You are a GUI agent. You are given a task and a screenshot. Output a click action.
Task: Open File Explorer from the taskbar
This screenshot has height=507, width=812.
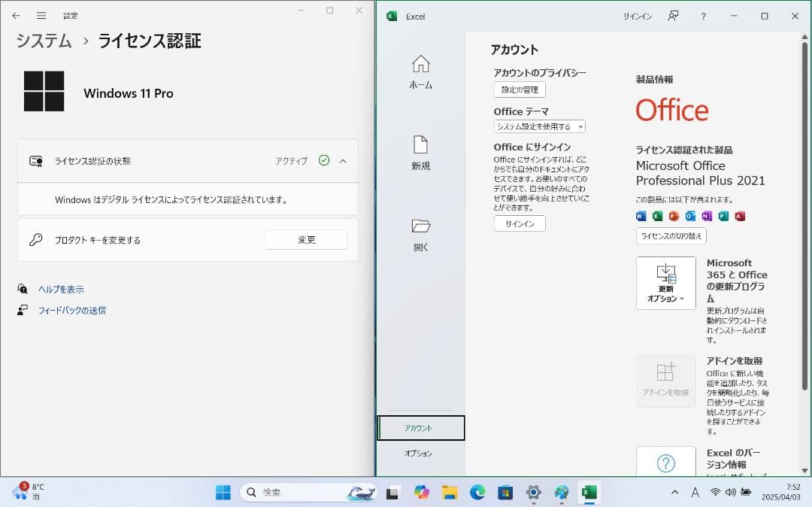tap(450, 492)
